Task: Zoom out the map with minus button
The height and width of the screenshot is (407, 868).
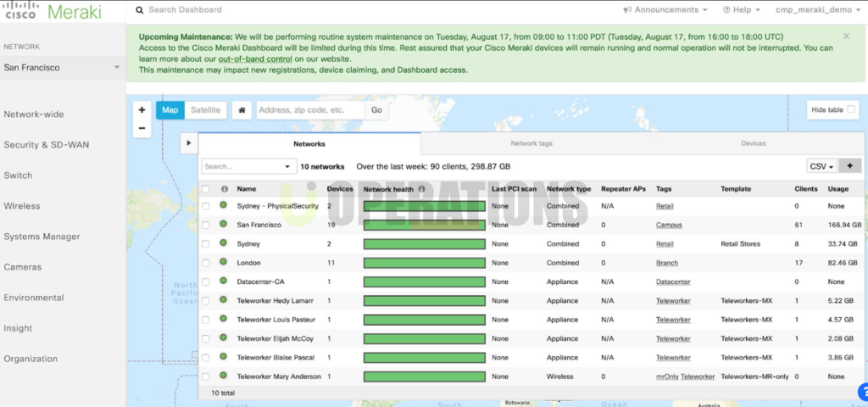Action: click(x=142, y=128)
